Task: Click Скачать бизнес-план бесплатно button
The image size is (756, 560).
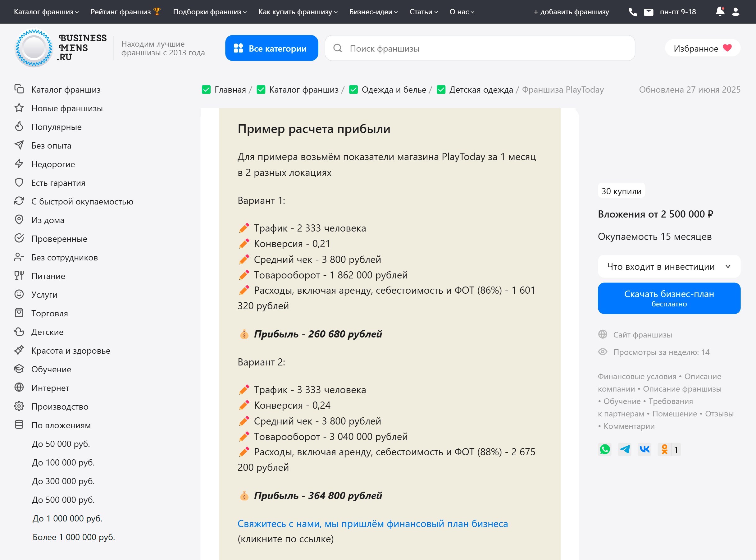Action: tap(669, 298)
